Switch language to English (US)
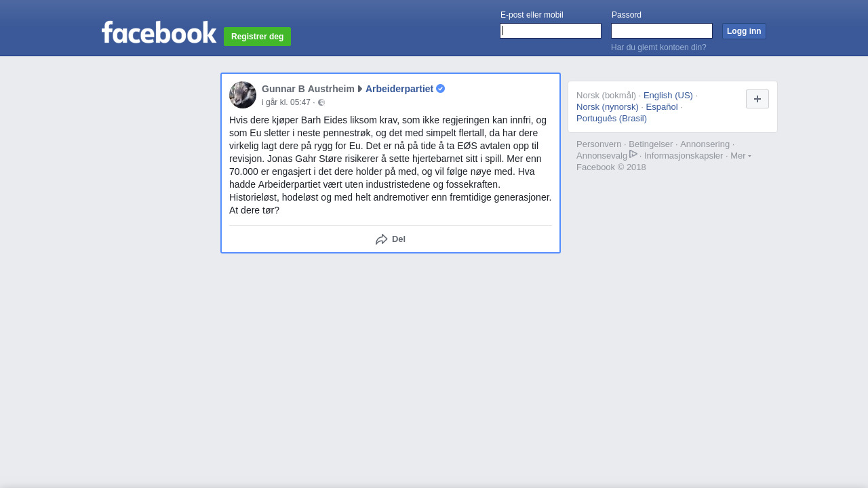868x488 pixels. click(x=668, y=96)
